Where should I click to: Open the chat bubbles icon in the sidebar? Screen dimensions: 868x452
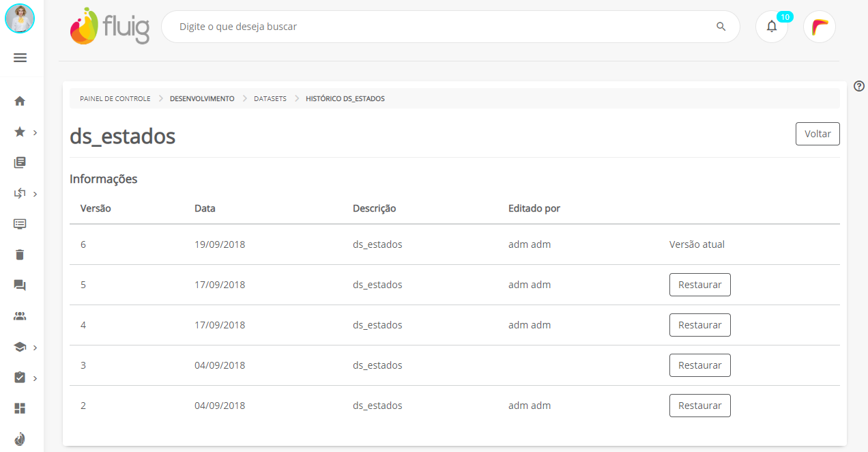[20, 285]
